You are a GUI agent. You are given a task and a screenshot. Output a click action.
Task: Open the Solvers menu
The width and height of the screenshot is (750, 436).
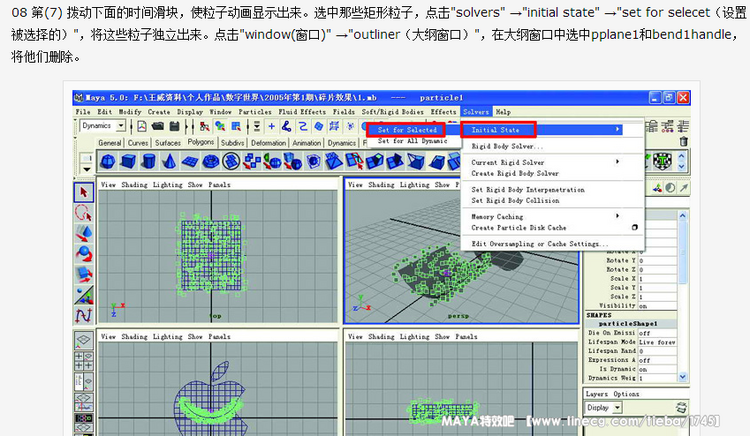coord(476,112)
